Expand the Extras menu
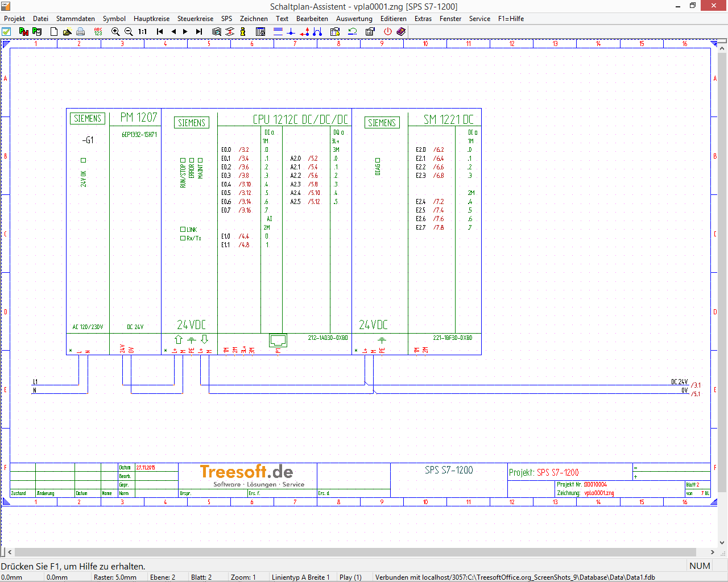728x582 pixels. (x=423, y=19)
